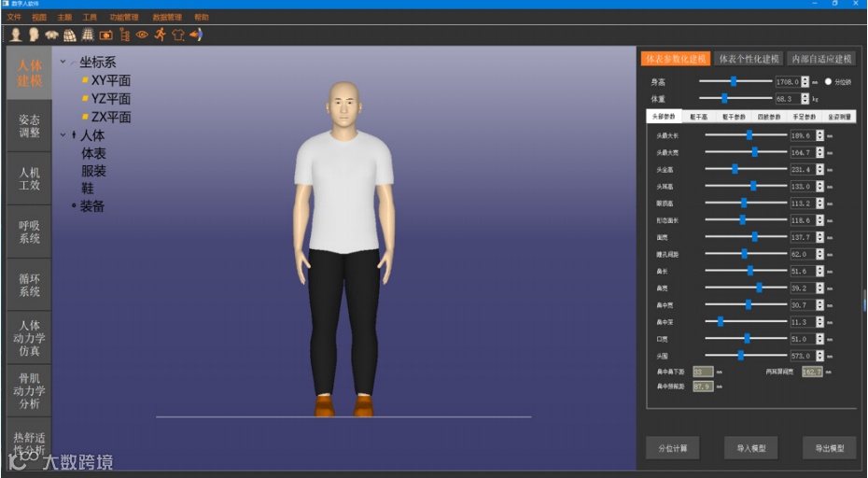
Task: Open the T-shirt clothing toolbar icon
Action: [177, 35]
